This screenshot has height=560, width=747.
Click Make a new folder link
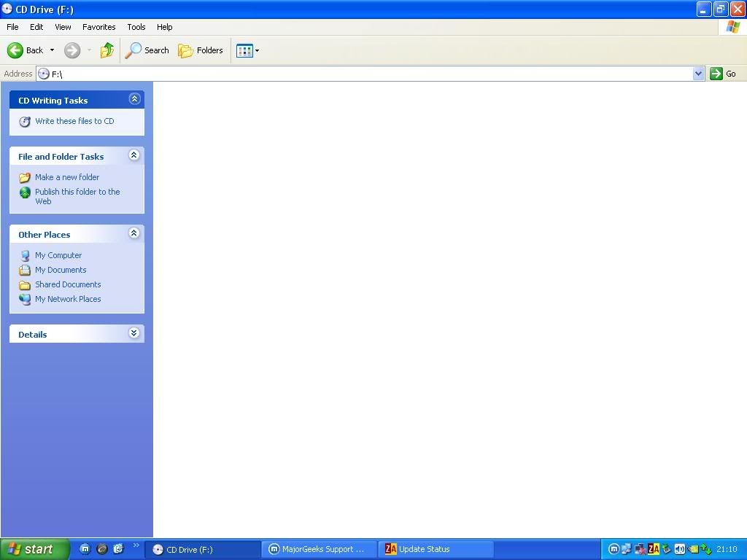tap(67, 177)
